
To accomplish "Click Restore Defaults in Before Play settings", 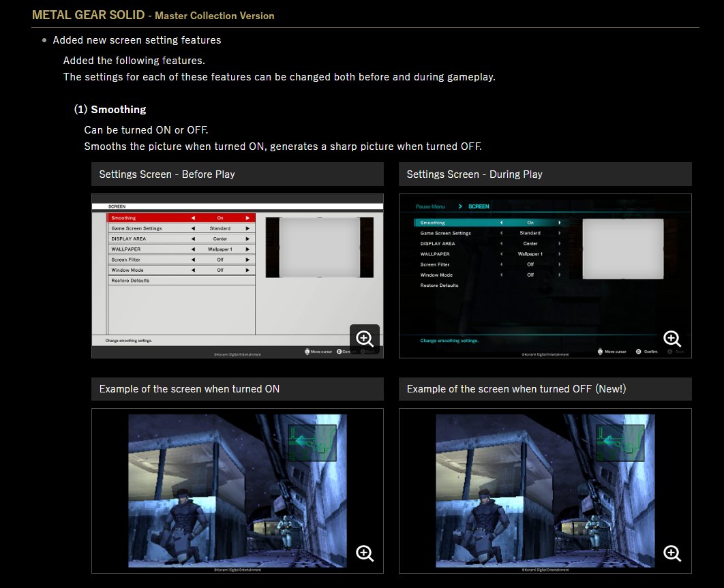I will [131, 279].
